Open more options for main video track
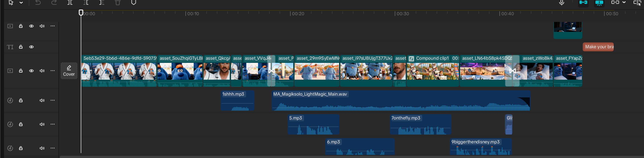 click(52, 71)
